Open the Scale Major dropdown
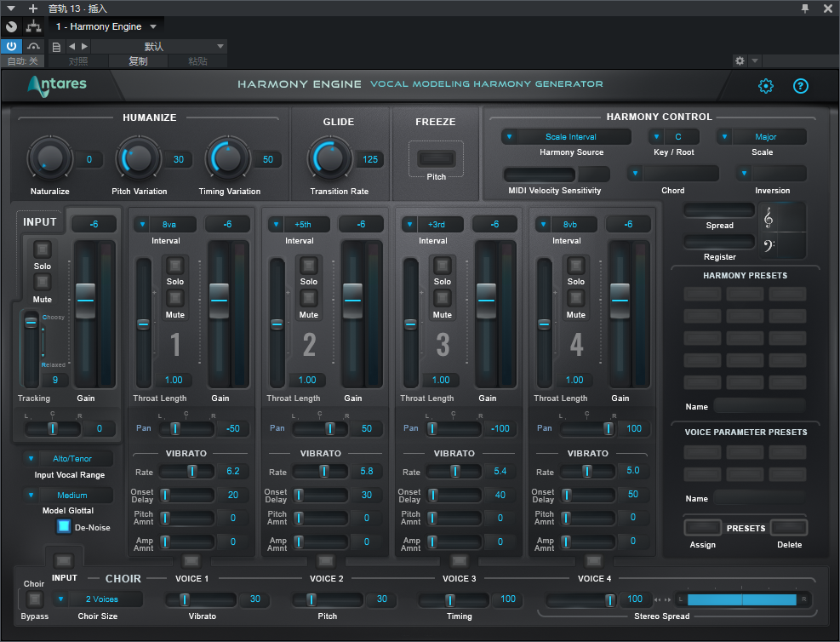 [762, 136]
